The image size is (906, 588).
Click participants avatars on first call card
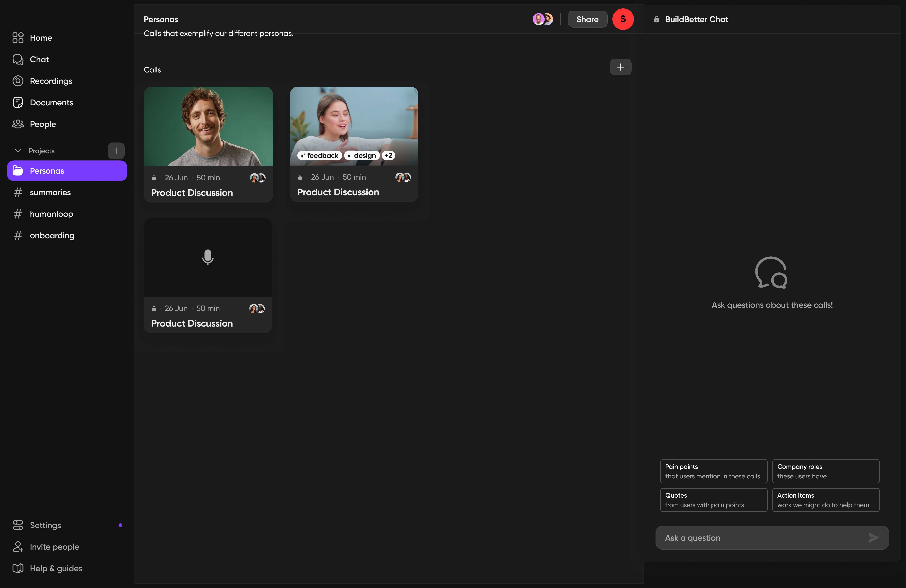tap(258, 178)
